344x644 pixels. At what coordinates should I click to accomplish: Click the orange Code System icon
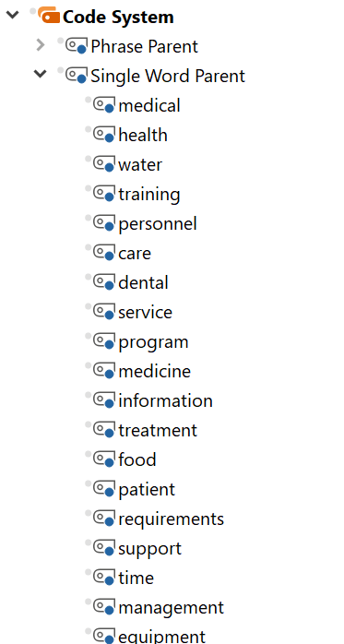pos(49,15)
